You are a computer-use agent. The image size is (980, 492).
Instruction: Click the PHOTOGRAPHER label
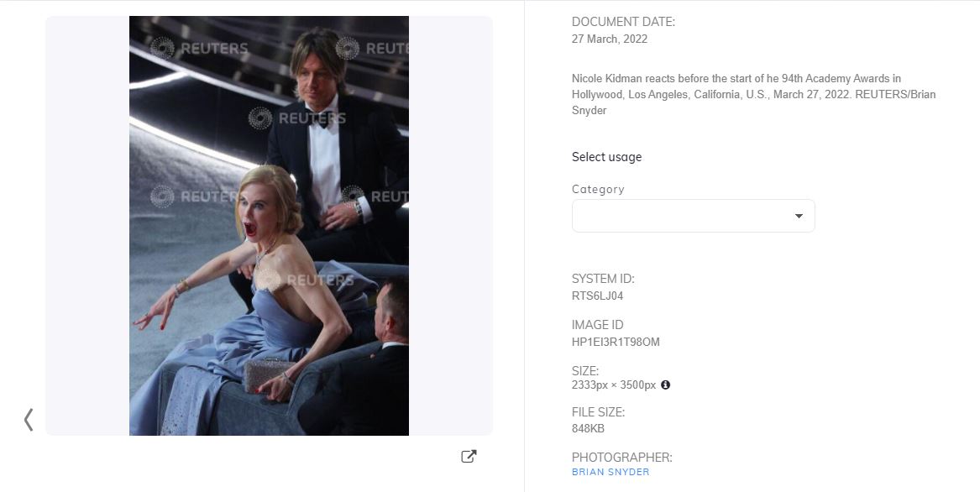(x=621, y=458)
